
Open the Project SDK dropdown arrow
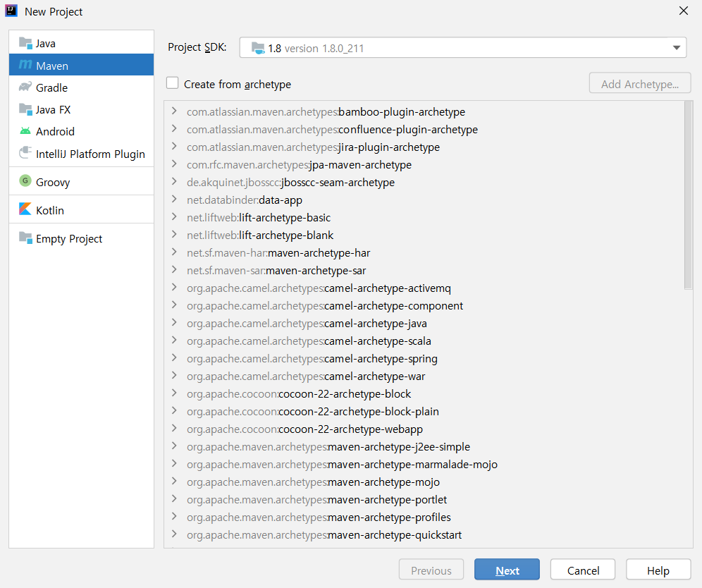click(x=677, y=47)
